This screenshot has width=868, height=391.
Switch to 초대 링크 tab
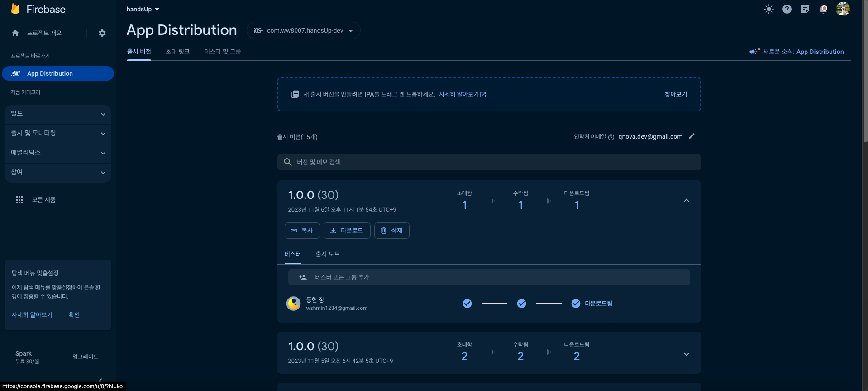(177, 52)
